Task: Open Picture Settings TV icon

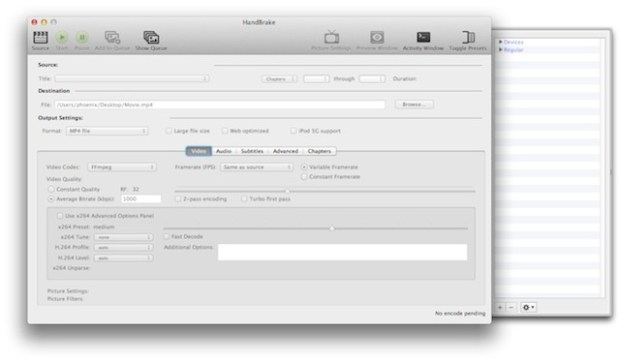Action: (331, 38)
